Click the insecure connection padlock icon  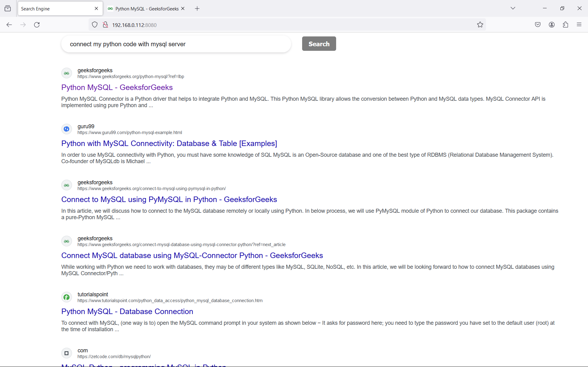(x=105, y=25)
